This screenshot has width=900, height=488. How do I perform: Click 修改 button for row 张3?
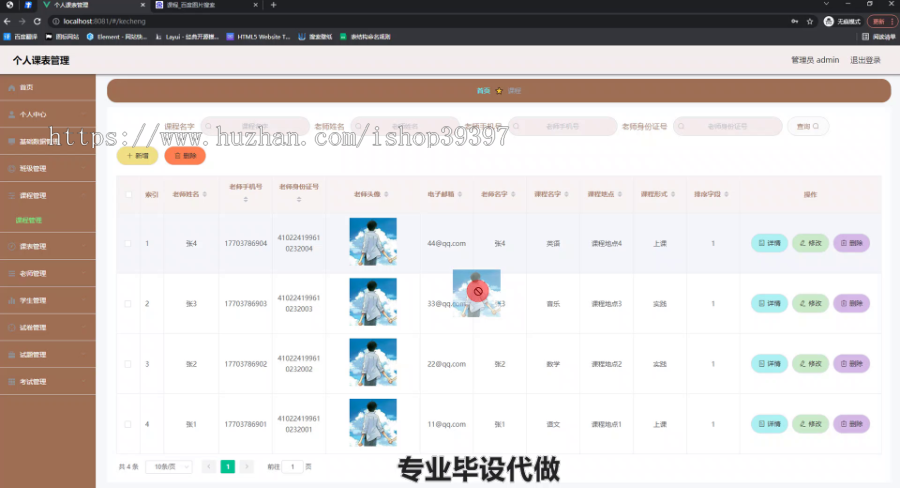pos(810,303)
